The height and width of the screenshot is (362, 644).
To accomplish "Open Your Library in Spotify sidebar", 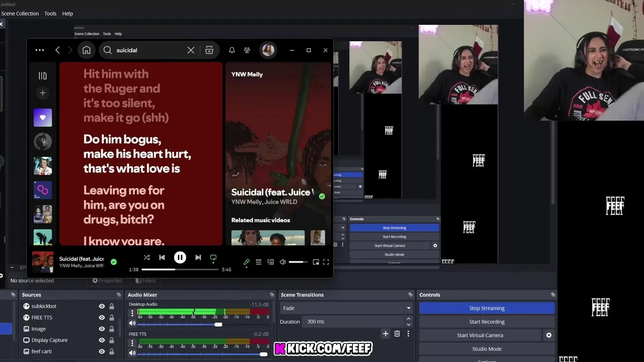I will [x=43, y=75].
